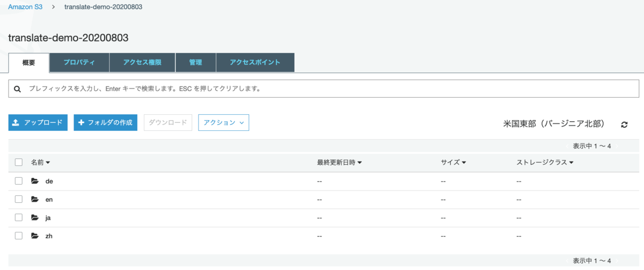Open the アクセスポイント tab
This screenshot has width=644, height=270.
tap(255, 63)
